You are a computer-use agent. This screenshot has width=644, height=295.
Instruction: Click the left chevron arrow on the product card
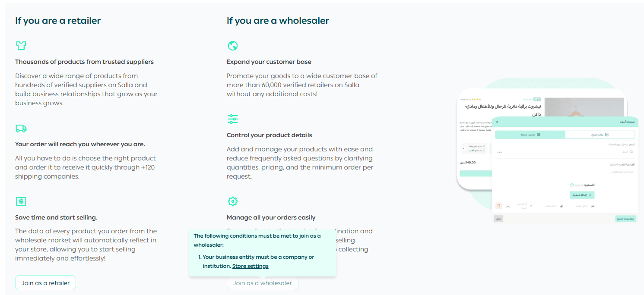click(x=463, y=148)
